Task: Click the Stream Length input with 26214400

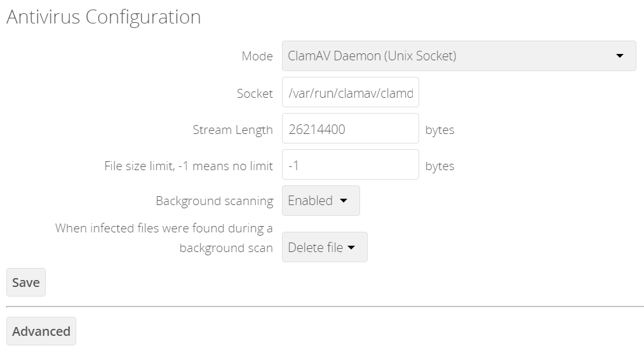Action: (350, 130)
